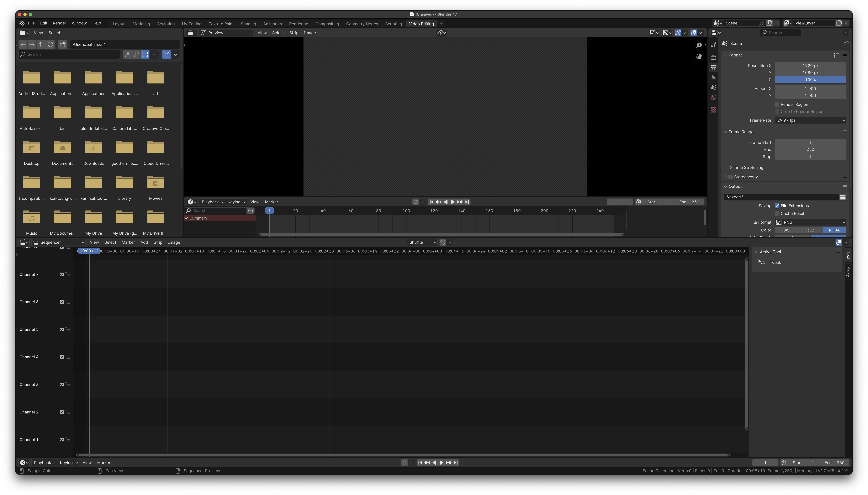Image resolution: width=868 pixels, height=495 pixels.
Task: Select the pan hand tool in preview
Action: 699,57
